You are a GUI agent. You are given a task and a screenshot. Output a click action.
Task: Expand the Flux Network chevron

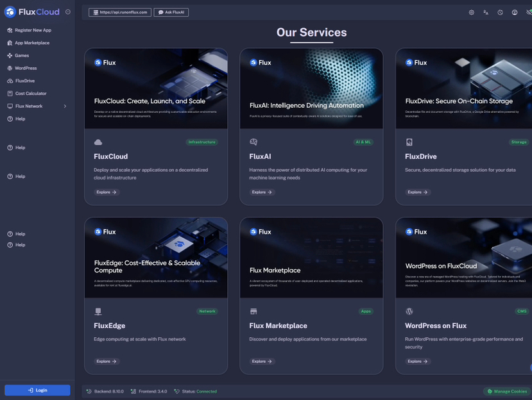coord(65,106)
